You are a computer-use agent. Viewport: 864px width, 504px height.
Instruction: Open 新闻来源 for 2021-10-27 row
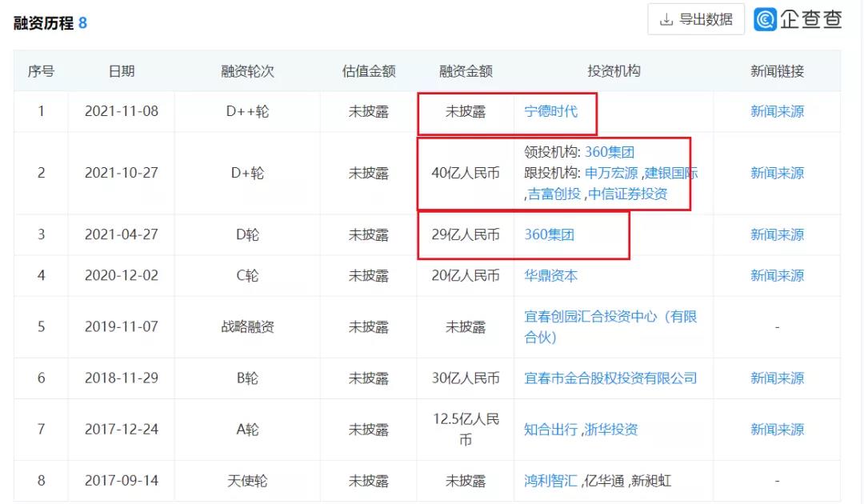pyautogui.click(x=777, y=173)
